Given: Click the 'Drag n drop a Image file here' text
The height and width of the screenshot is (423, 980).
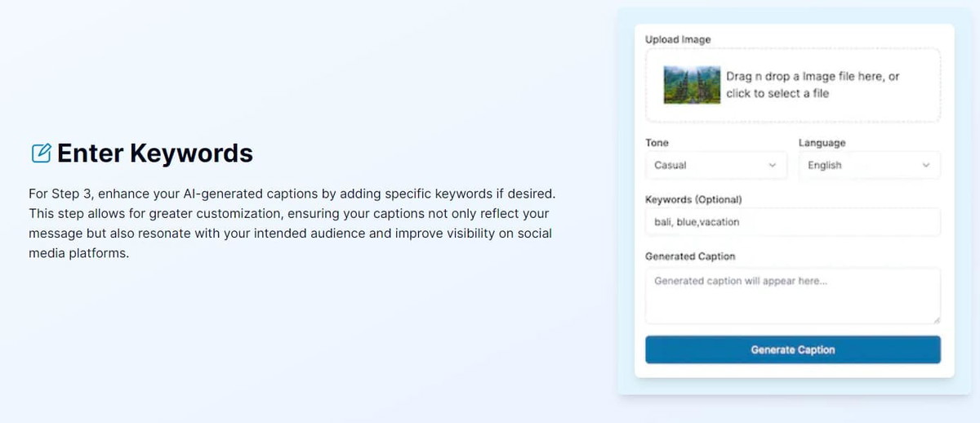Looking at the screenshot, I should pyautogui.click(x=813, y=76).
